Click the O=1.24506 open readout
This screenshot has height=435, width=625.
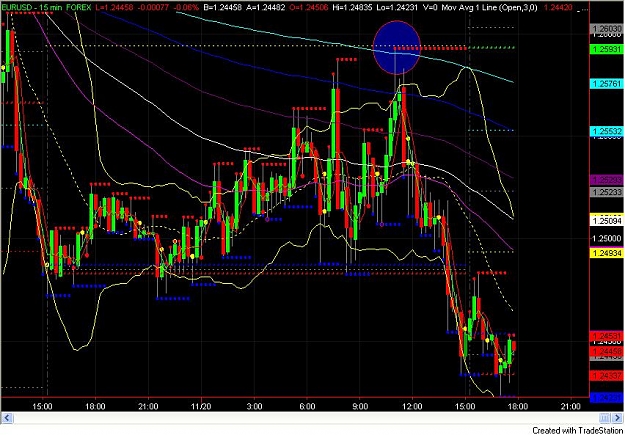click(307, 6)
